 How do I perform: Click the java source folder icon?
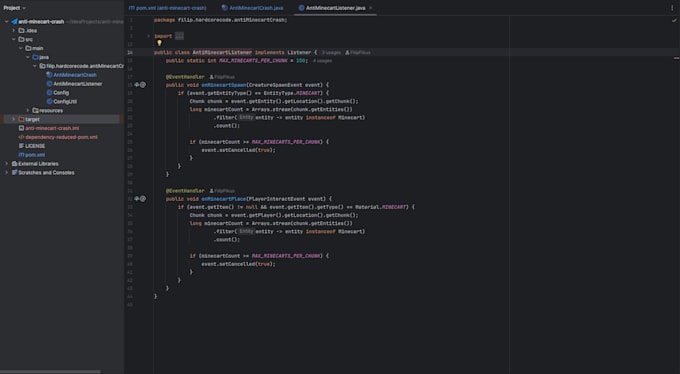tap(35, 57)
